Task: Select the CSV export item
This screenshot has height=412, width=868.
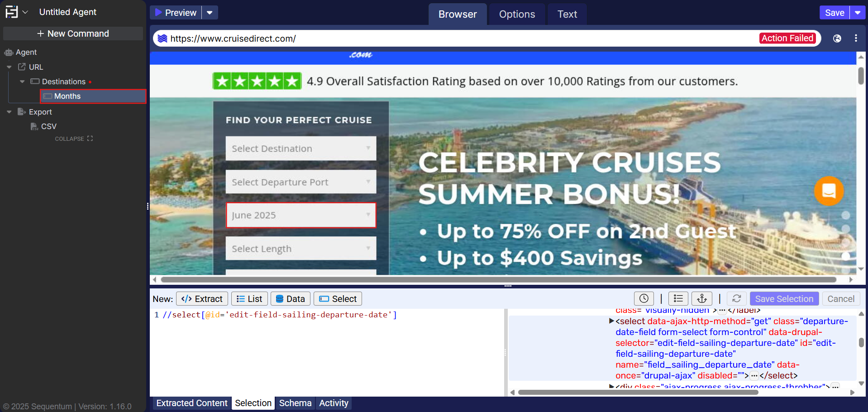Action: click(48, 126)
